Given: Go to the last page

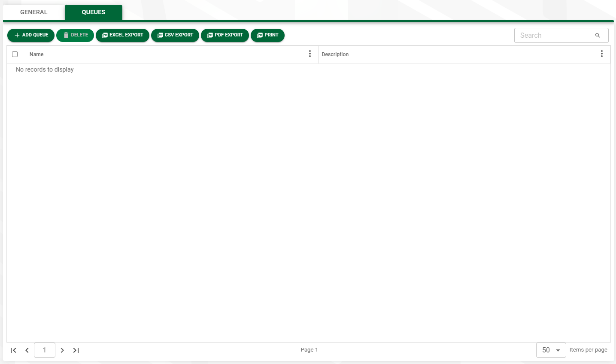Looking at the screenshot, I should click(x=76, y=350).
